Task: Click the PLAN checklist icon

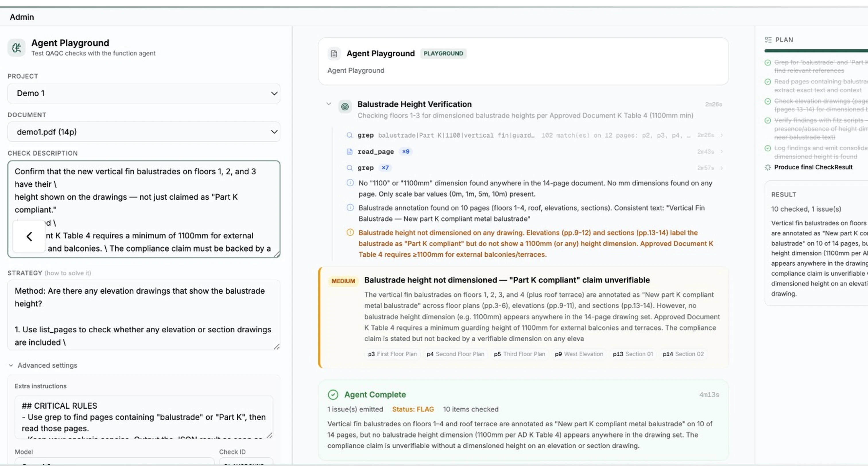Action: (768, 40)
